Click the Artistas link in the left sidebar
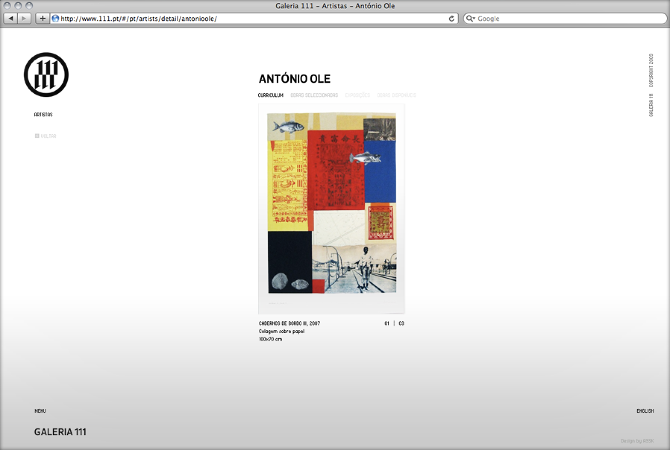The image size is (670, 450). pyautogui.click(x=43, y=115)
